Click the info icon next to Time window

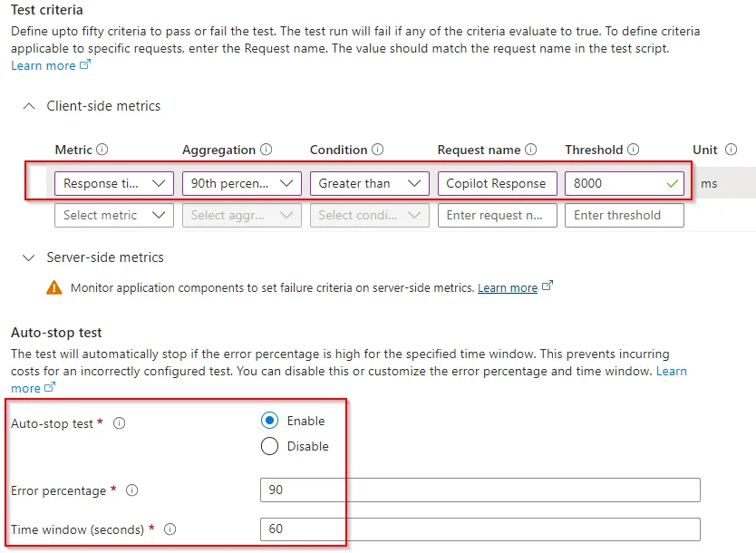tap(170, 529)
